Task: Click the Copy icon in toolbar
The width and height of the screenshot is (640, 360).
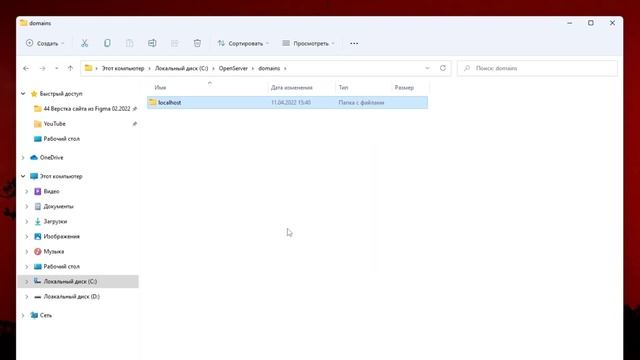Action: (x=107, y=43)
